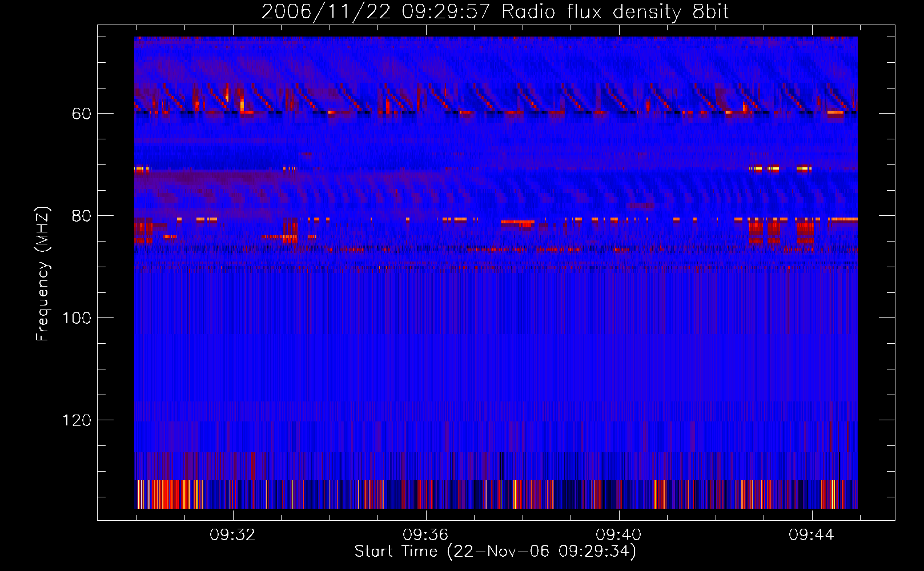Click the 09:32 time axis label

[232, 535]
